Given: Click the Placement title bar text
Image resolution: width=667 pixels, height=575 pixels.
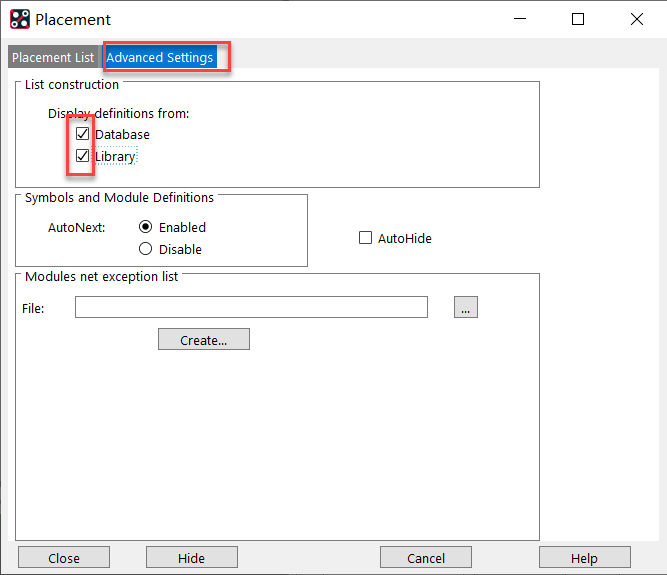Looking at the screenshot, I should [x=73, y=19].
